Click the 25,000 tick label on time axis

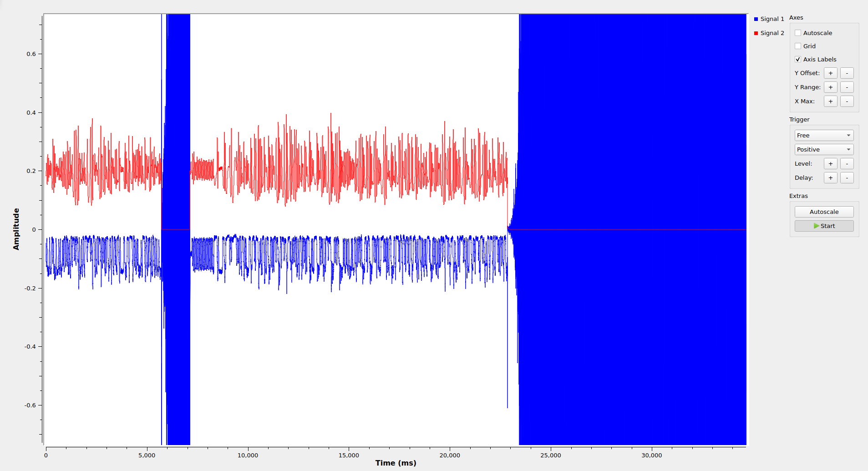click(x=550, y=455)
